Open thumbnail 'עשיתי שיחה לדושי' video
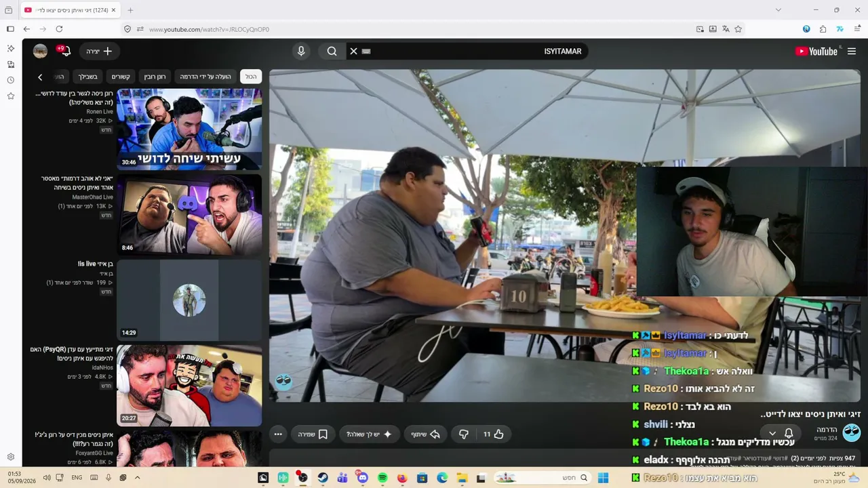The height and width of the screenshot is (488, 868). tap(189, 129)
